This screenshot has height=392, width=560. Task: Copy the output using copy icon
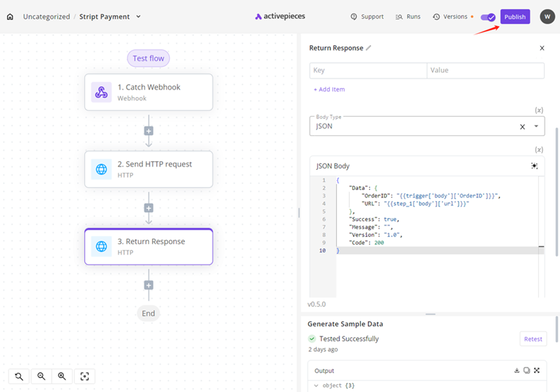click(x=527, y=370)
